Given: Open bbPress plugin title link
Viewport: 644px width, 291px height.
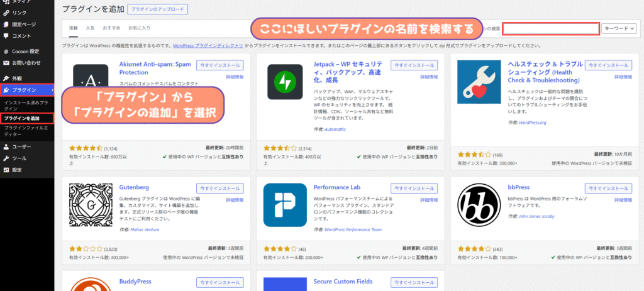Looking at the screenshot, I should click(519, 187).
